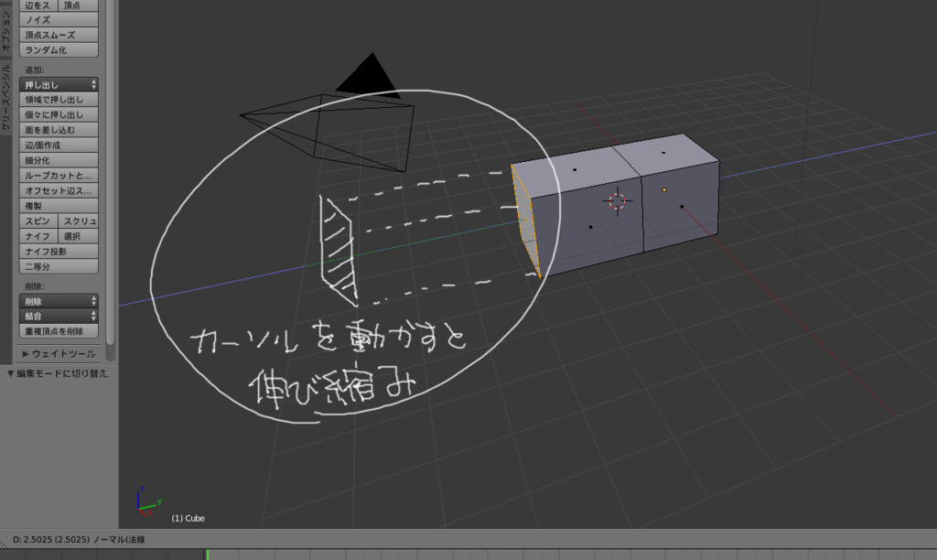The width and height of the screenshot is (937, 560).
Task: Run the 頂点スムーズ vertex smooth tool
Action: [57, 34]
